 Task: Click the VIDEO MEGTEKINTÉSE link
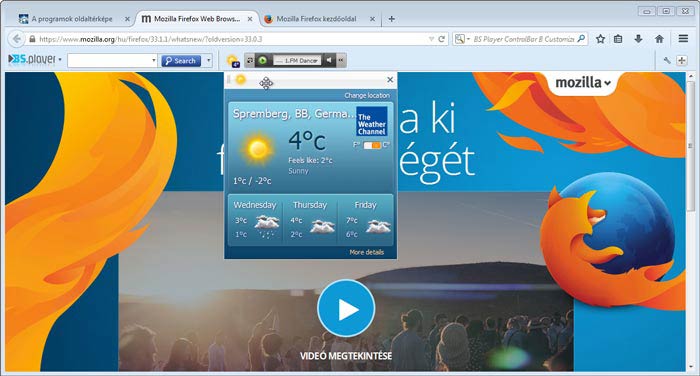point(346,356)
